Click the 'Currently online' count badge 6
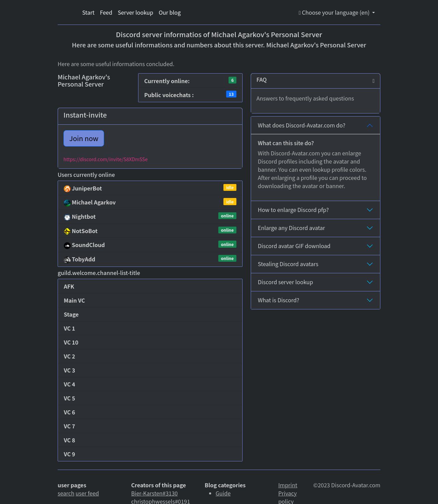This screenshot has width=438, height=504. (x=232, y=80)
